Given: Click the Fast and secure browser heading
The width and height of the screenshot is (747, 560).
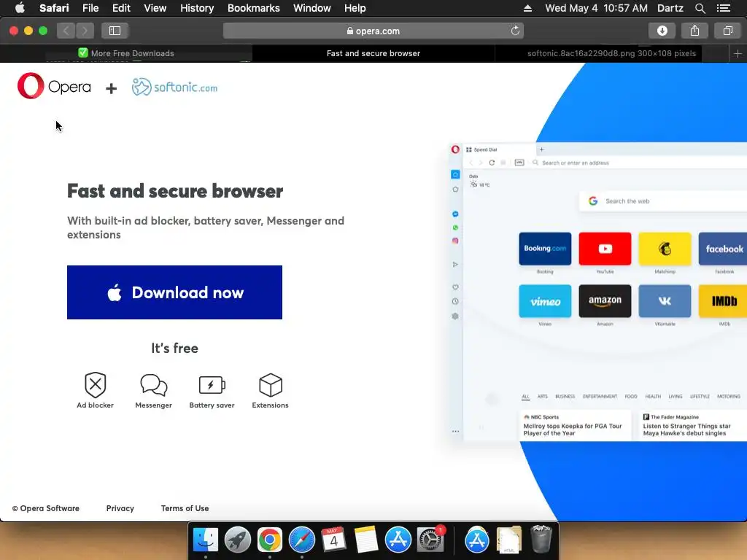Looking at the screenshot, I should tap(175, 191).
